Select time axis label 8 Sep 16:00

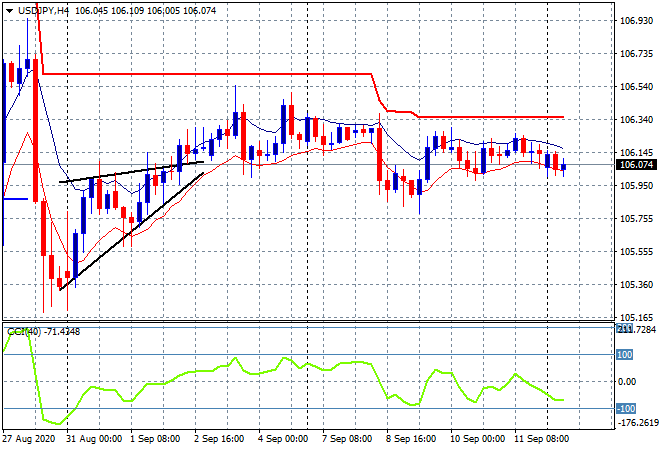(x=411, y=439)
